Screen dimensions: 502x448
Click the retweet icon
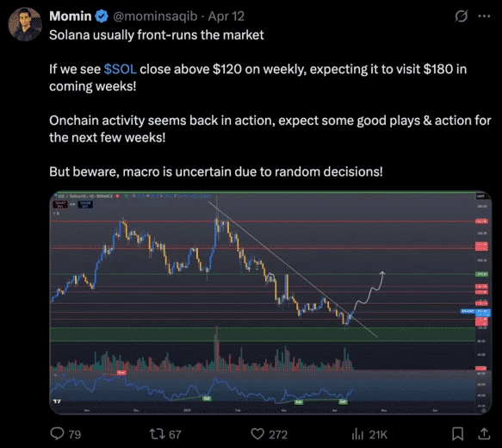(158, 434)
